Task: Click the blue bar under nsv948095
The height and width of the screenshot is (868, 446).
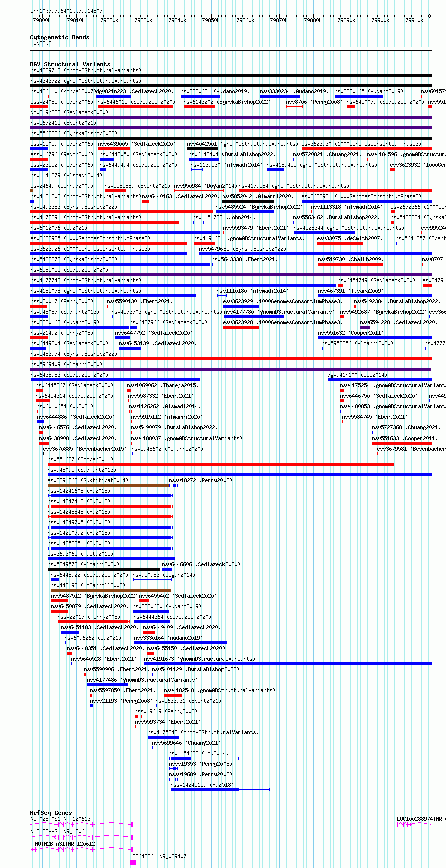Action: [240, 475]
